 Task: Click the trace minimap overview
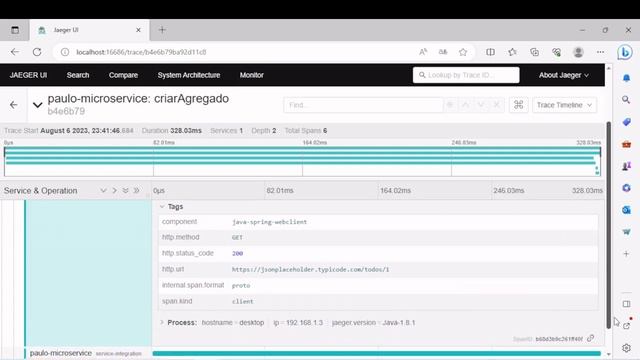[x=302, y=162]
